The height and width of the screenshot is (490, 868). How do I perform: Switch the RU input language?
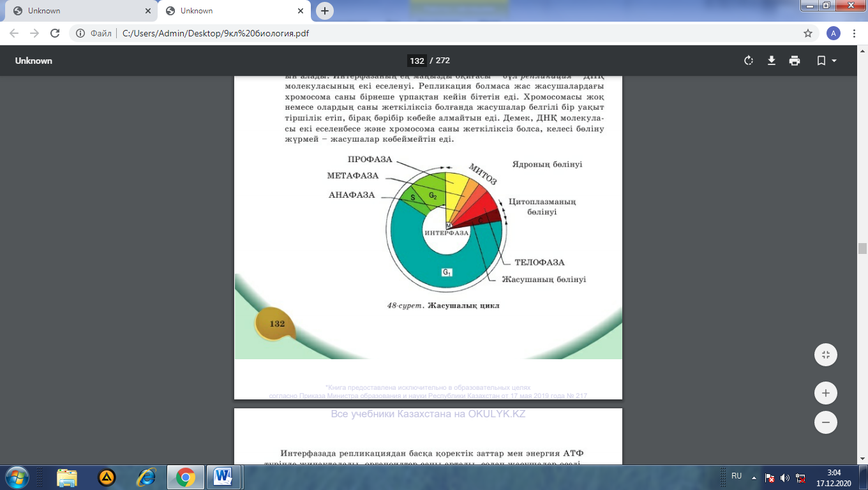tap(737, 476)
